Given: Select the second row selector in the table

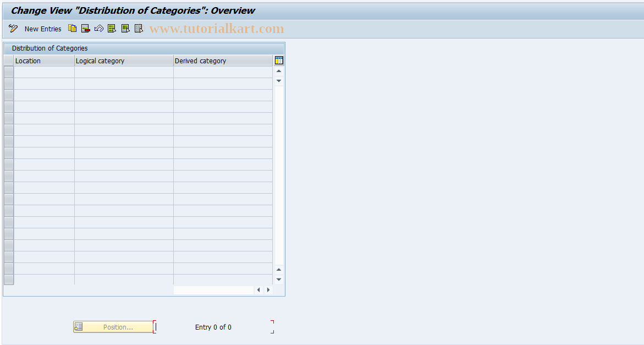Looking at the screenshot, I should click(x=8, y=84).
